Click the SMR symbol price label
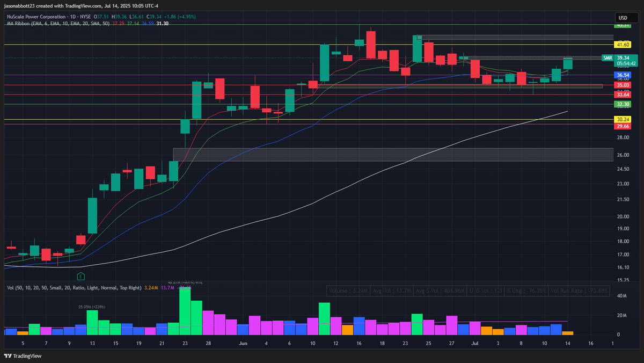 click(608, 57)
